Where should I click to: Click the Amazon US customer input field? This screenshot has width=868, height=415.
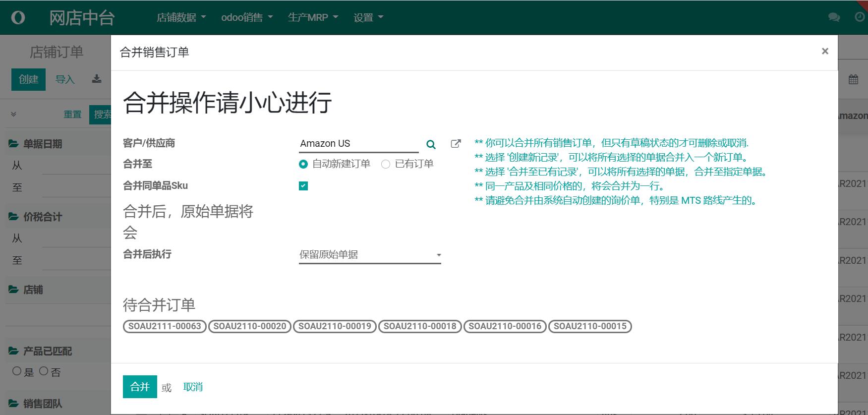(359, 144)
